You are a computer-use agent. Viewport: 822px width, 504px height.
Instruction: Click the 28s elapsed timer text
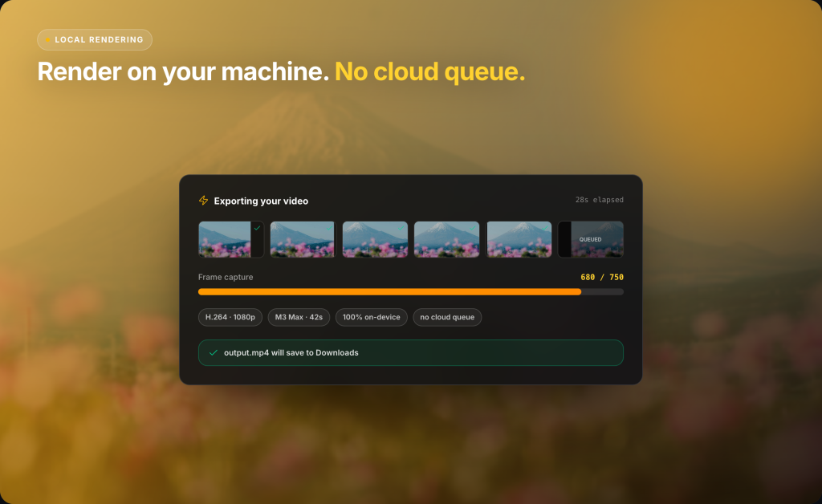click(599, 200)
